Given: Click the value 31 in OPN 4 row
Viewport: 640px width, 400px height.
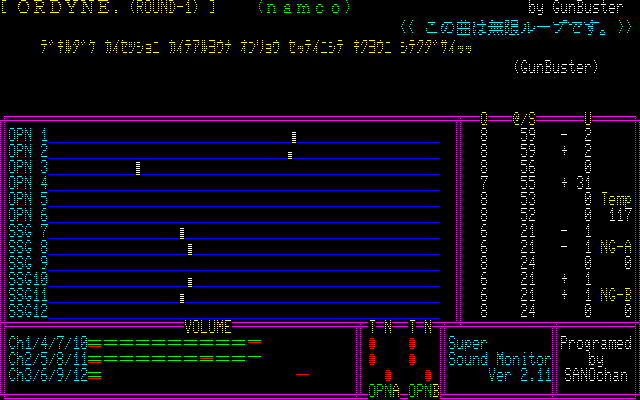Looking at the screenshot, I should tap(584, 183).
